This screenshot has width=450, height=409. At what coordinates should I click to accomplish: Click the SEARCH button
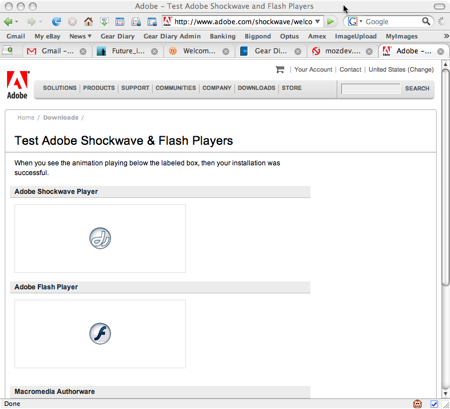click(417, 89)
